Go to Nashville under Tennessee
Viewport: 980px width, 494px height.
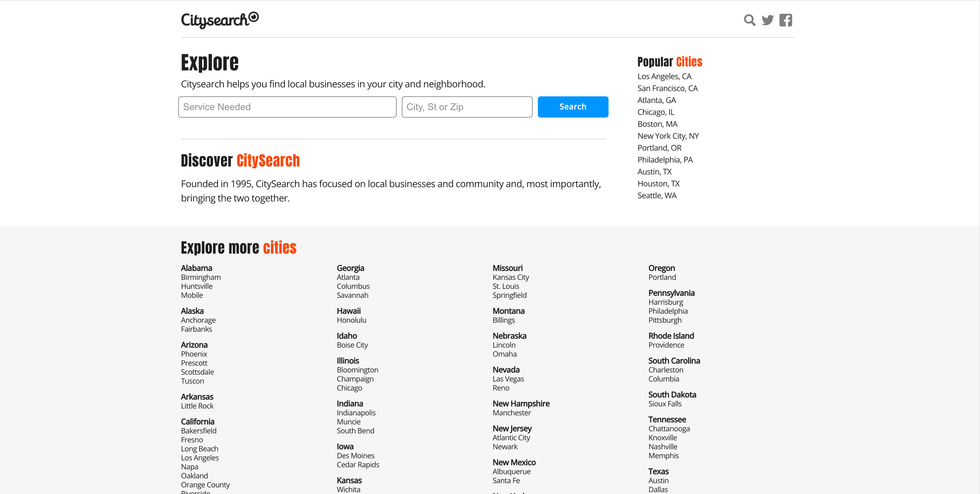click(x=662, y=447)
